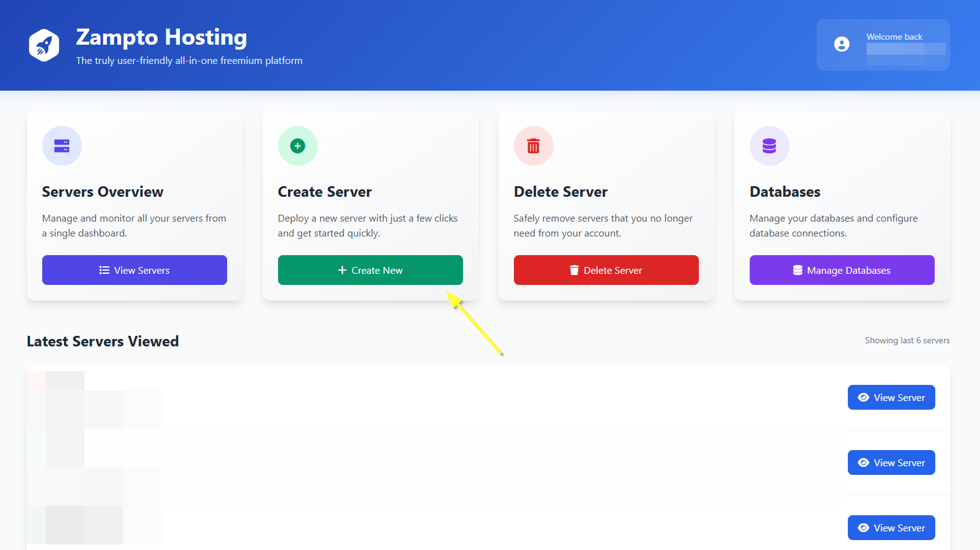Click 'Safely remove servers' description text

(603, 226)
